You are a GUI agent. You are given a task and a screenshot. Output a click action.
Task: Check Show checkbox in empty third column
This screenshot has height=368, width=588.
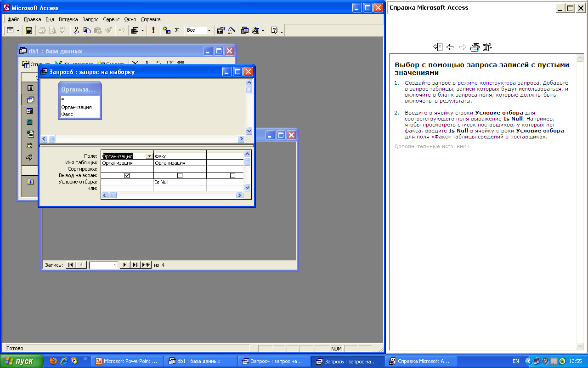(233, 176)
